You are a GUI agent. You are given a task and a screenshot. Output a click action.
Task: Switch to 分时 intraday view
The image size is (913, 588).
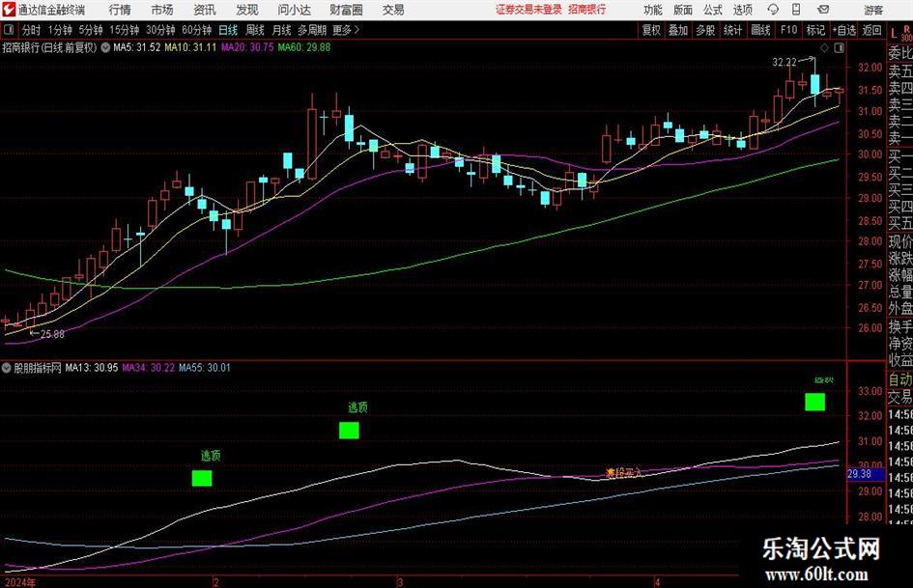point(32,30)
